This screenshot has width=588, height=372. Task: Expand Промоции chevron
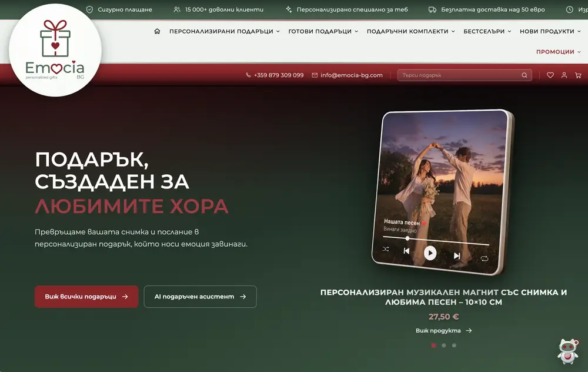coord(579,52)
